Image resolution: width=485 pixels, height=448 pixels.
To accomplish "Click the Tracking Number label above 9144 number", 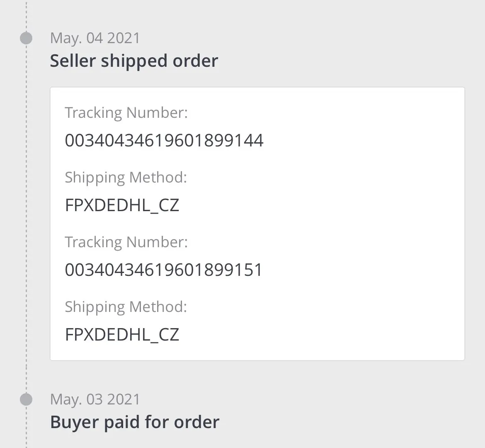I will (126, 113).
